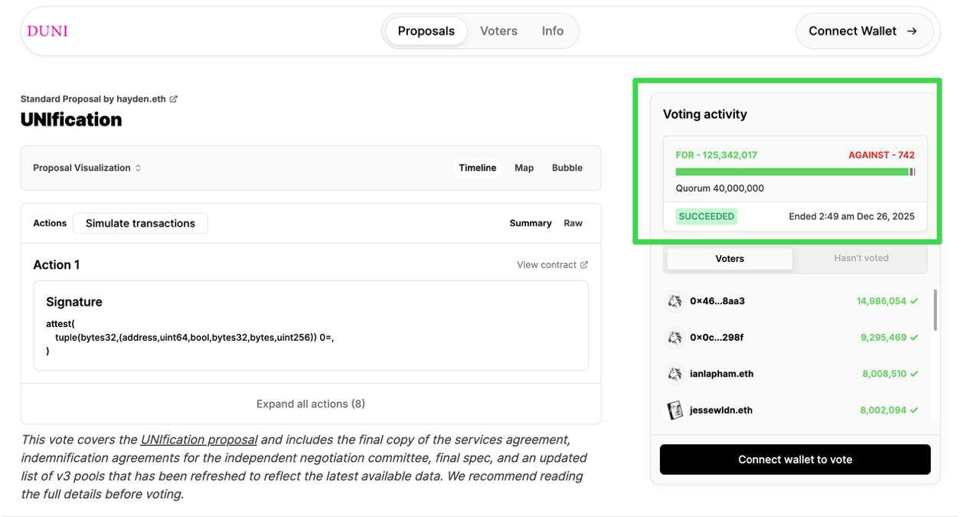Switch visualization to Map view
980x517 pixels.
pyautogui.click(x=524, y=168)
